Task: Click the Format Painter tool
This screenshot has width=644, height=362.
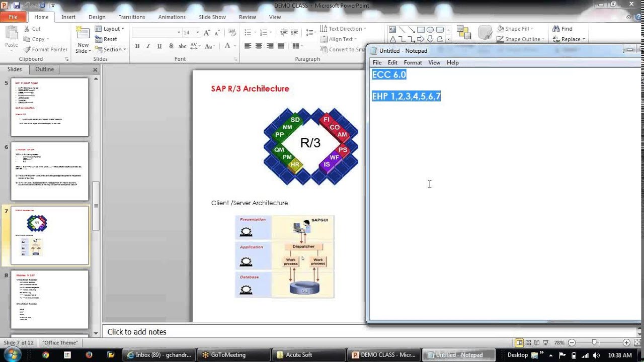Action: tap(45, 49)
